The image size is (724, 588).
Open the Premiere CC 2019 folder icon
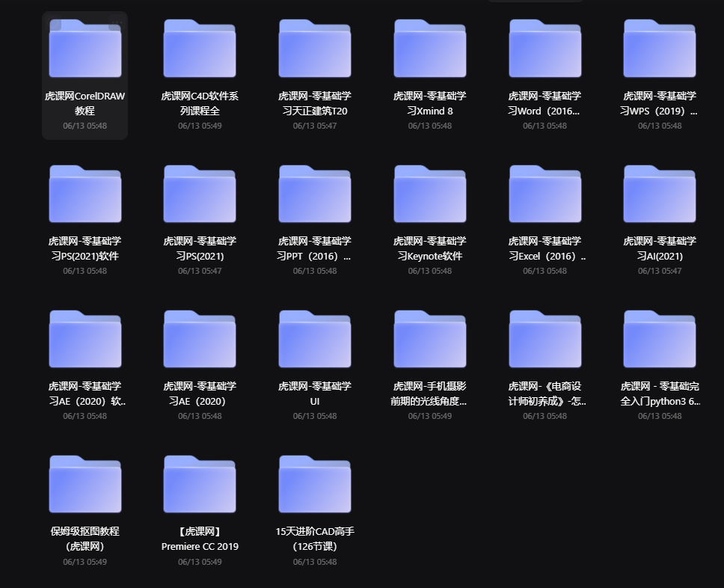(x=200, y=484)
